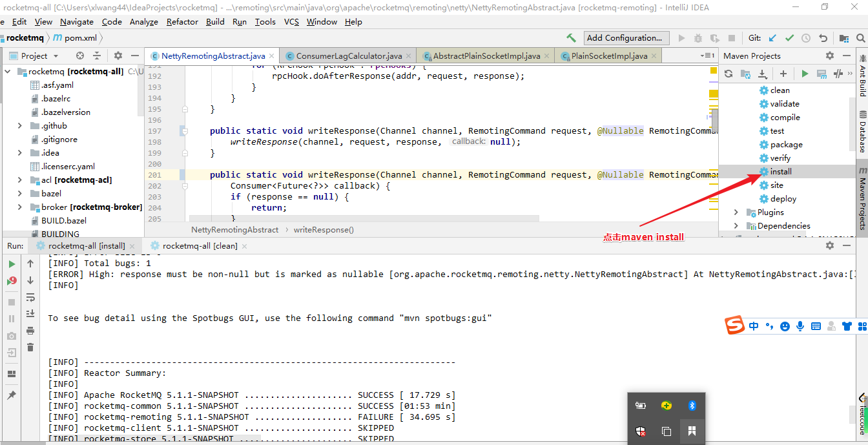The image size is (868, 445).
Task: Click Print icon in Run panel
Action: coord(30,331)
